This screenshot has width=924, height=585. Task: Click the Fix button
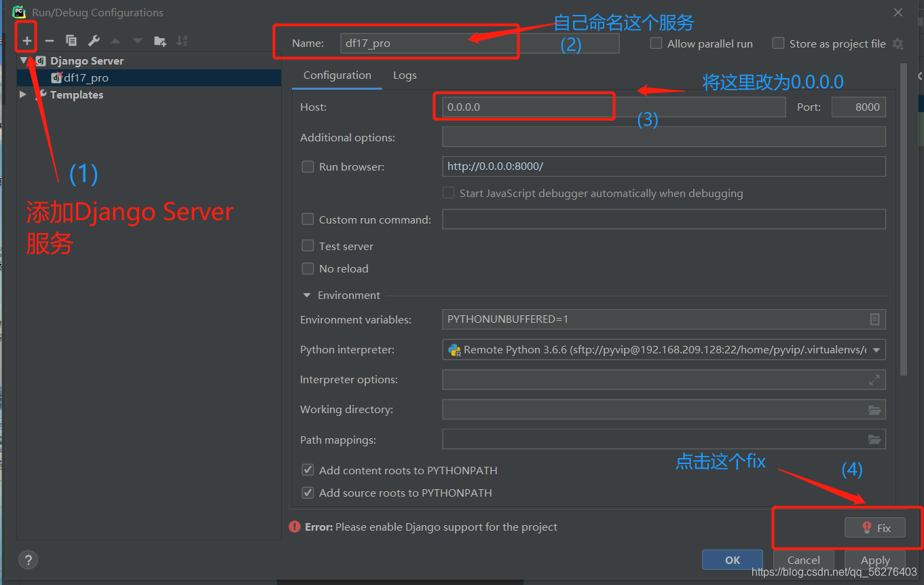pyautogui.click(x=875, y=528)
